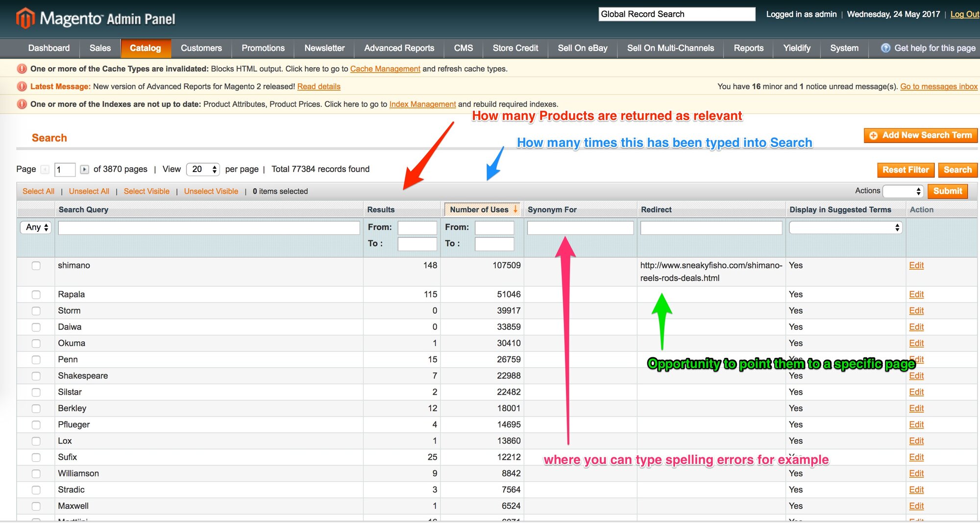Click the plus icon on Add New Search Term
Screen dimensions: 980x523
(873, 135)
